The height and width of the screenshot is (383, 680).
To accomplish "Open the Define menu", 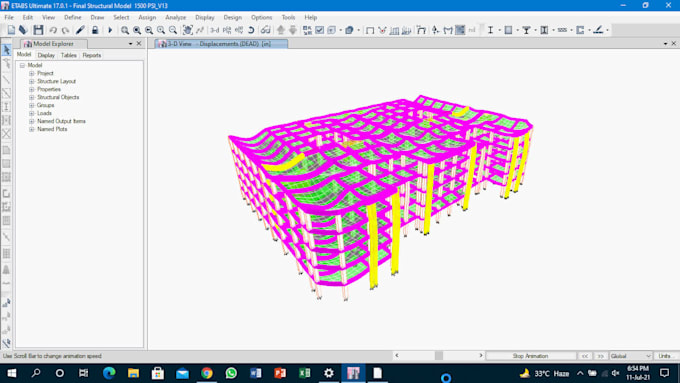I will pos(72,17).
